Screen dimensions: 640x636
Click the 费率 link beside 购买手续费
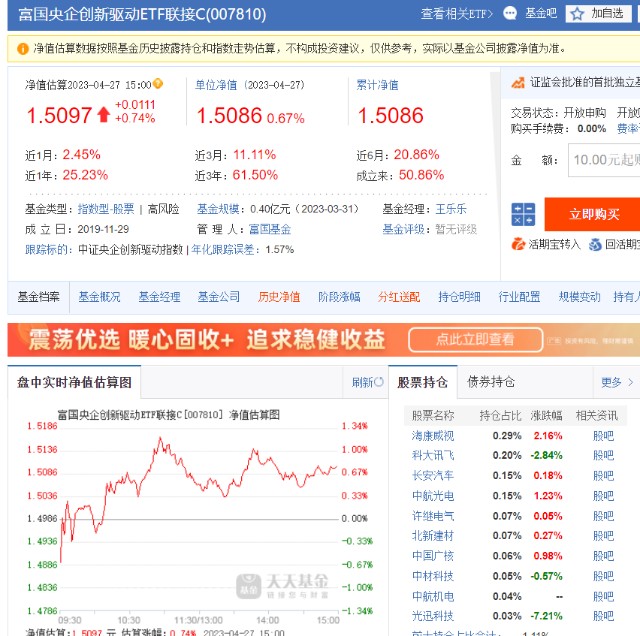click(x=628, y=129)
